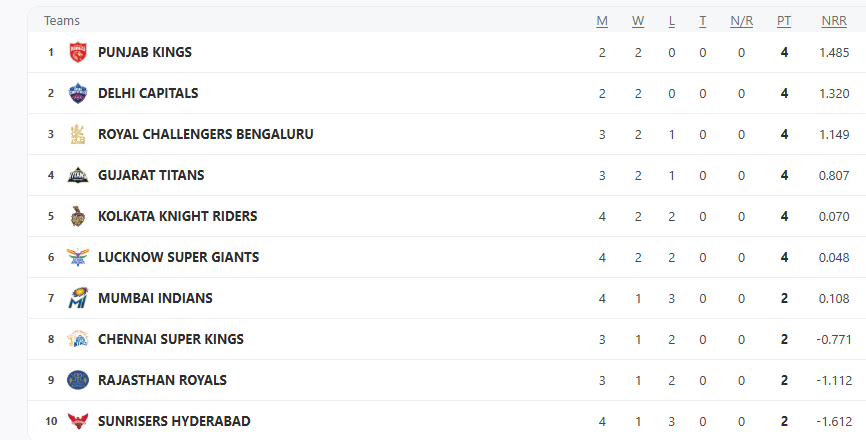Image resolution: width=866 pixels, height=440 pixels.
Task: Click the W wins column header
Action: (638, 21)
